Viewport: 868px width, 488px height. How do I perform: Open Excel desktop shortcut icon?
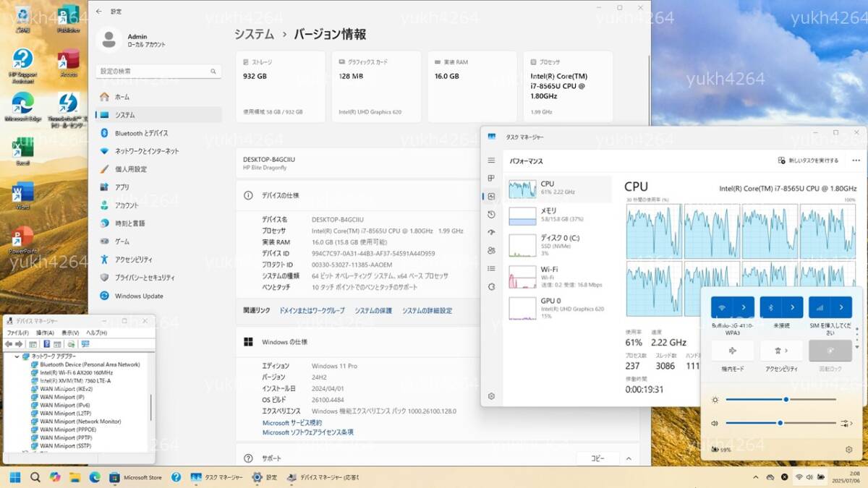coord(22,148)
